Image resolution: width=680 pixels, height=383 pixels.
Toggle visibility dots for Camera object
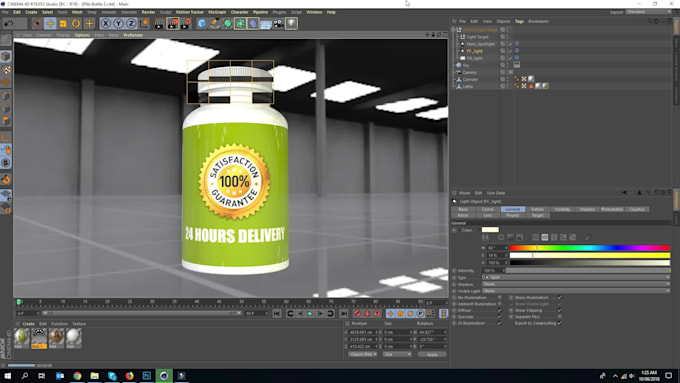point(507,72)
